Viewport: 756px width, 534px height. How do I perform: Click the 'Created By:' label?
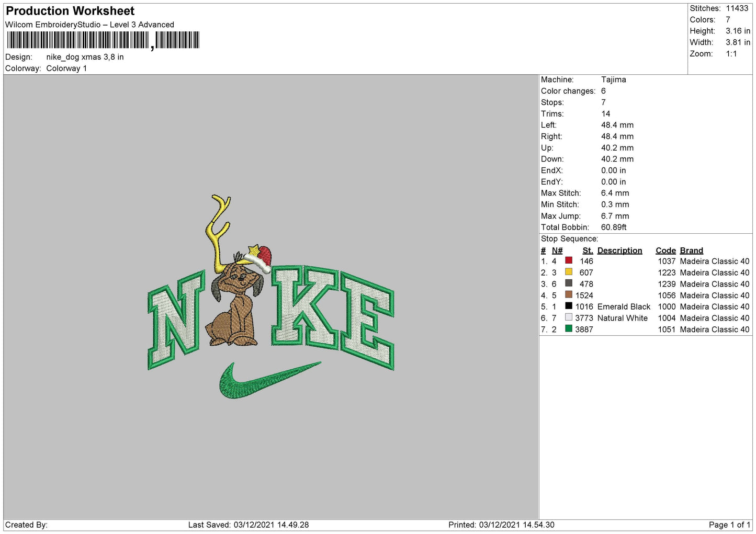26,525
